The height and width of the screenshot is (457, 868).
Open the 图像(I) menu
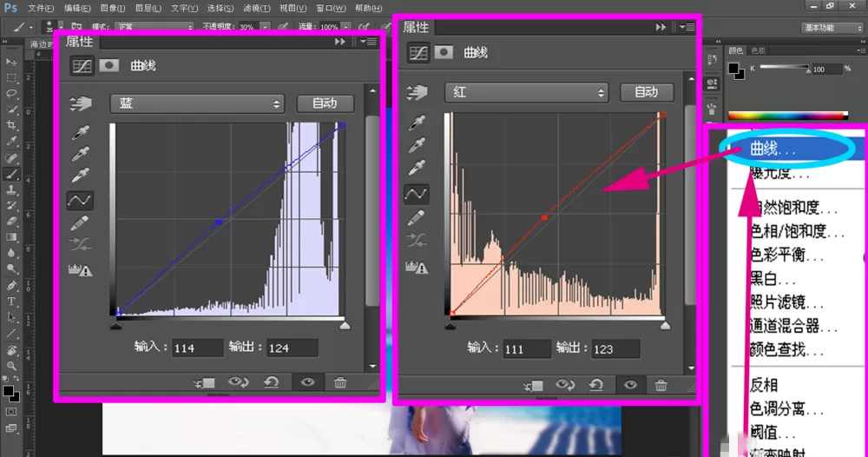click(112, 9)
